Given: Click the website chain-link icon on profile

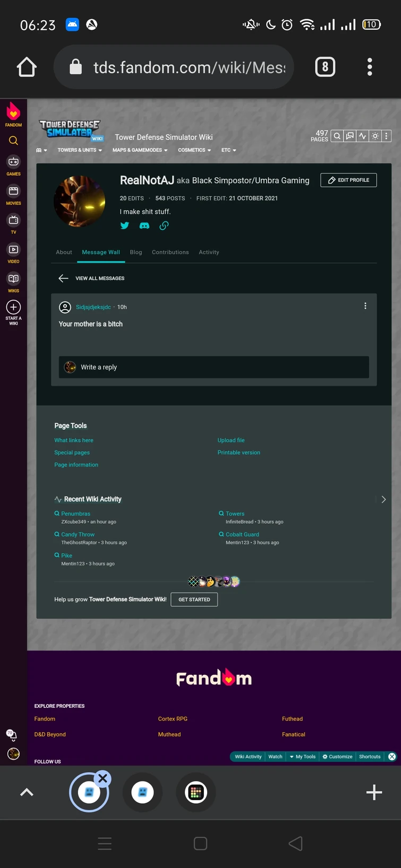Looking at the screenshot, I should tap(164, 225).
